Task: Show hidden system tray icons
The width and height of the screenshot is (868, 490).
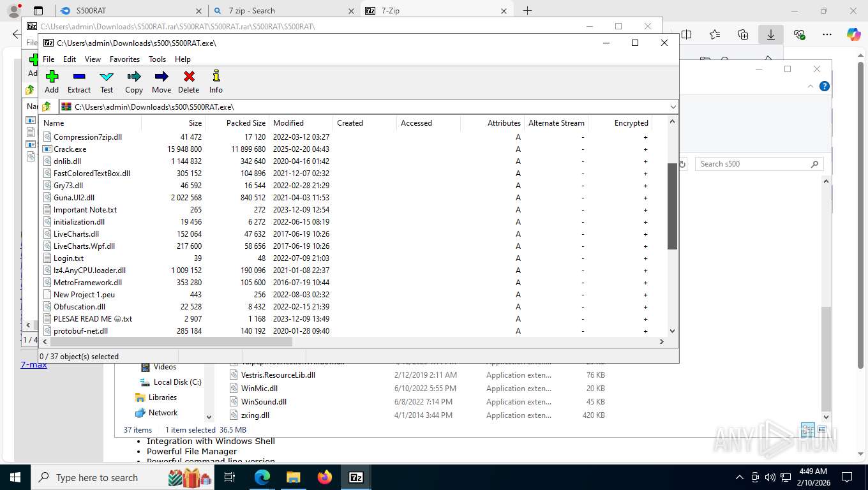Action: (740, 477)
